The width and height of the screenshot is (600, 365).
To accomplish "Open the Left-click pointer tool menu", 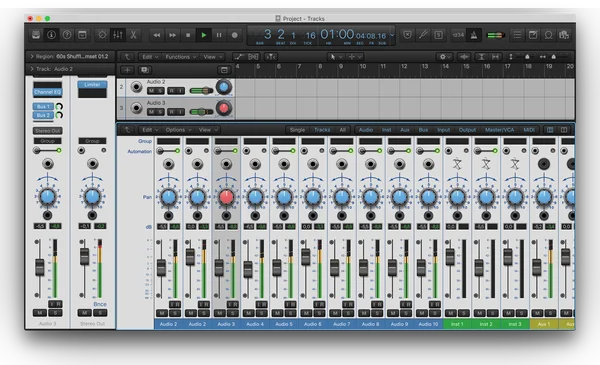I will point(336,57).
